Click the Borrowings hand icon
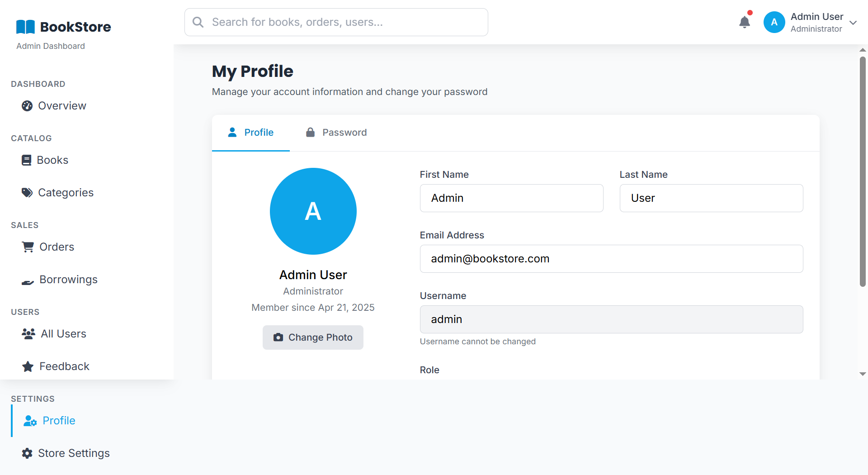The width and height of the screenshot is (868, 475). (x=28, y=281)
